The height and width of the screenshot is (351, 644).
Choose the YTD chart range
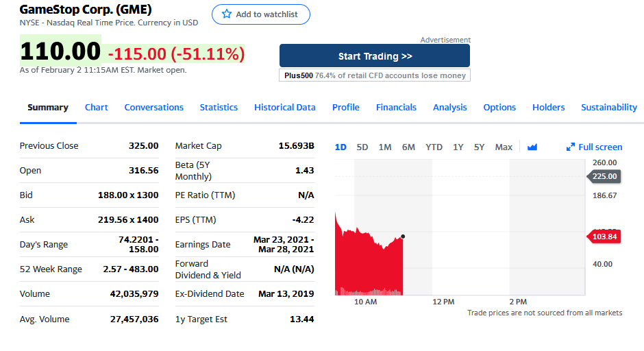[434, 147]
